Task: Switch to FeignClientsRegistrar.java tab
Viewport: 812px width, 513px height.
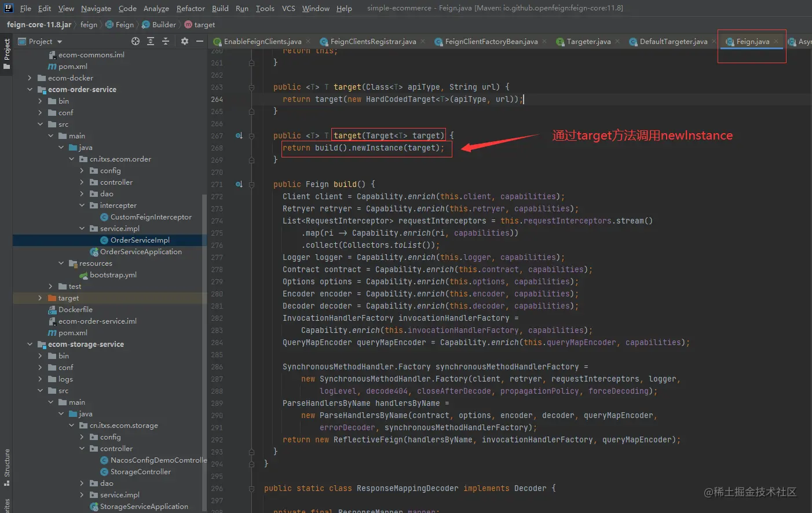Action: 373,42
